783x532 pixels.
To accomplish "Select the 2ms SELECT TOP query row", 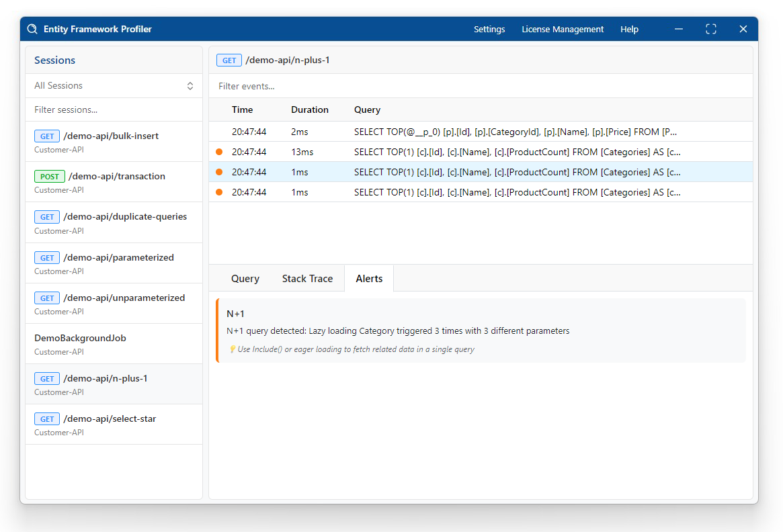I will point(470,132).
